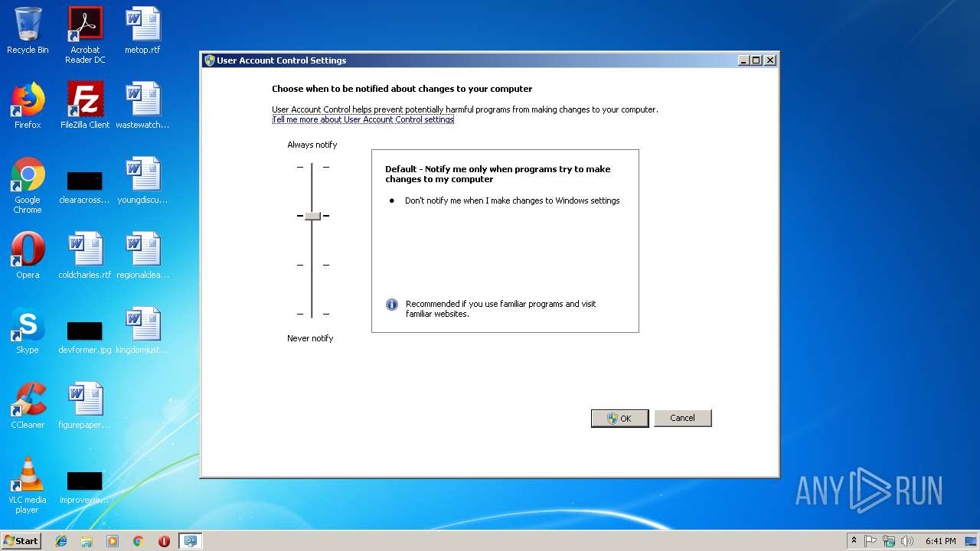980x551 pixels.
Task: Click "Don't notify me when I make changes" text
Action: pyautogui.click(x=512, y=201)
